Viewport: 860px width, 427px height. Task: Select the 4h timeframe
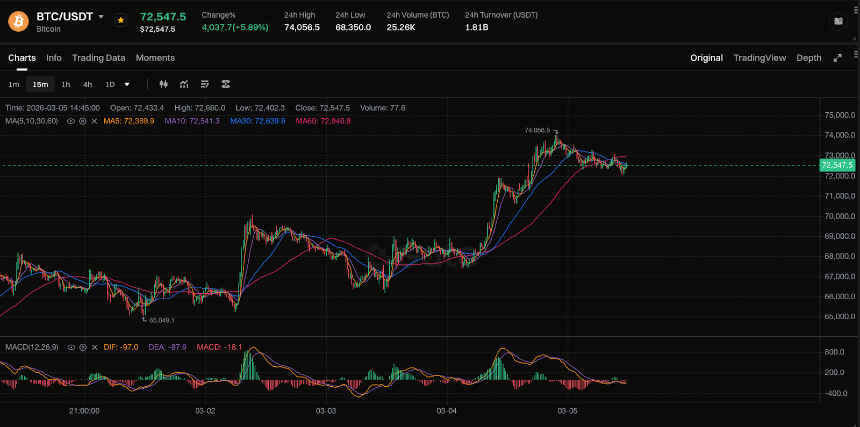pos(87,84)
